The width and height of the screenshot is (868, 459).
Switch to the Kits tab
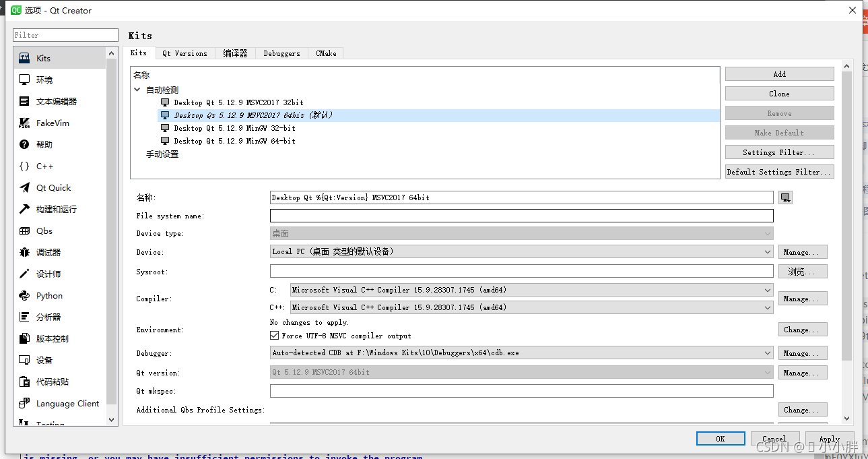coord(139,53)
